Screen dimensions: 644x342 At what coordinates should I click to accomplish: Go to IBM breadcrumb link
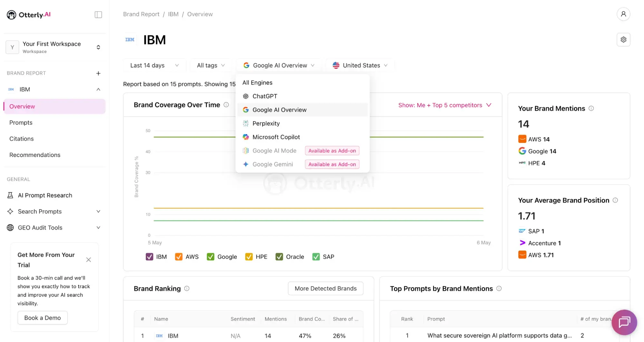pyautogui.click(x=173, y=14)
